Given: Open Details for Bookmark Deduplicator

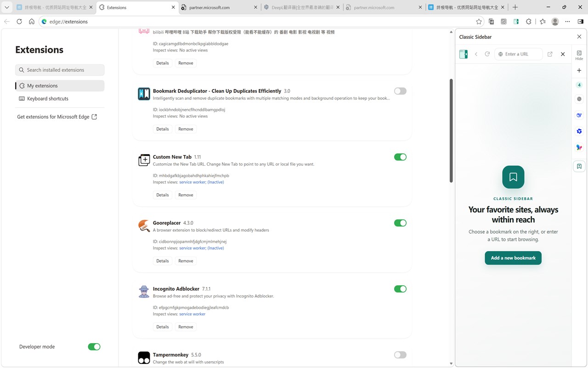Looking at the screenshot, I should point(163,129).
